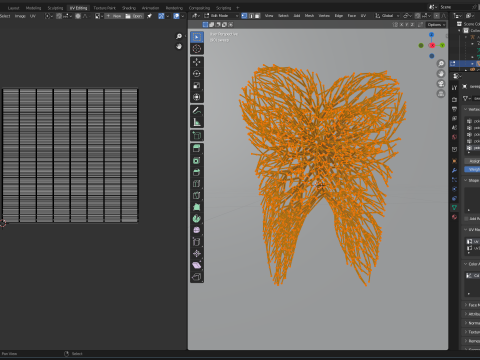This screenshot has width=480, height=360.
Task: Open the Edit Mode dropdown
Action: 222,16
